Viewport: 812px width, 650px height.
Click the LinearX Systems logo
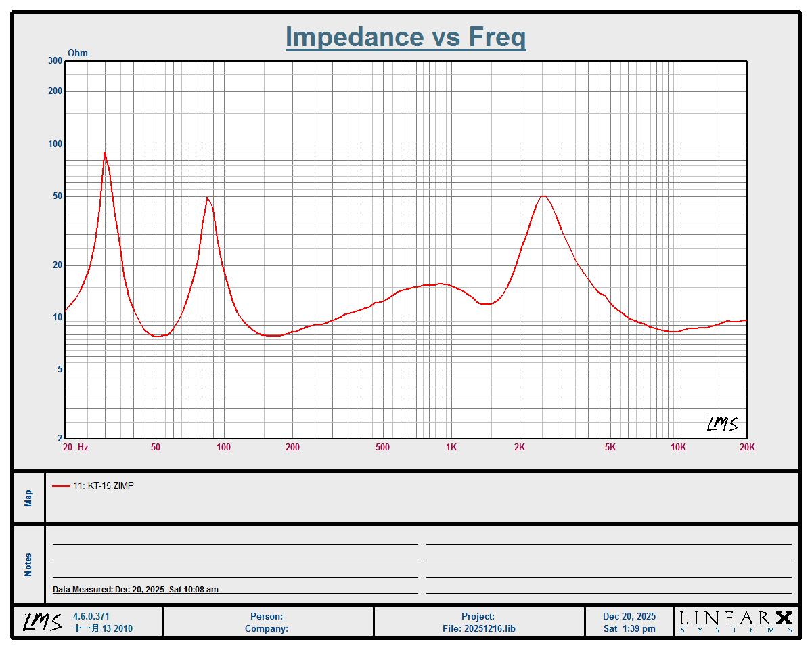tap(736, 622)
